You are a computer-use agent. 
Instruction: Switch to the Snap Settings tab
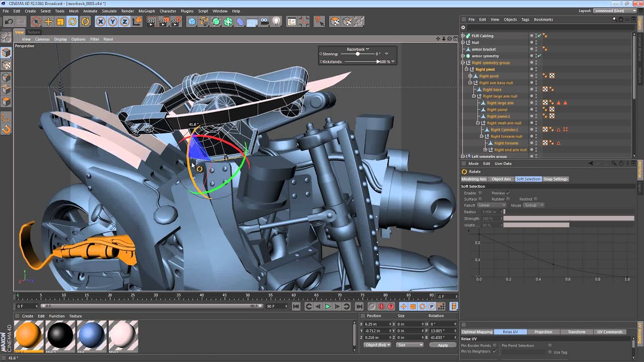555,179
